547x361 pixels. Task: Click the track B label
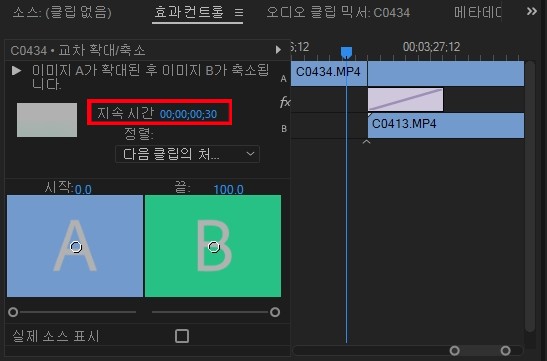coord(284,129)
